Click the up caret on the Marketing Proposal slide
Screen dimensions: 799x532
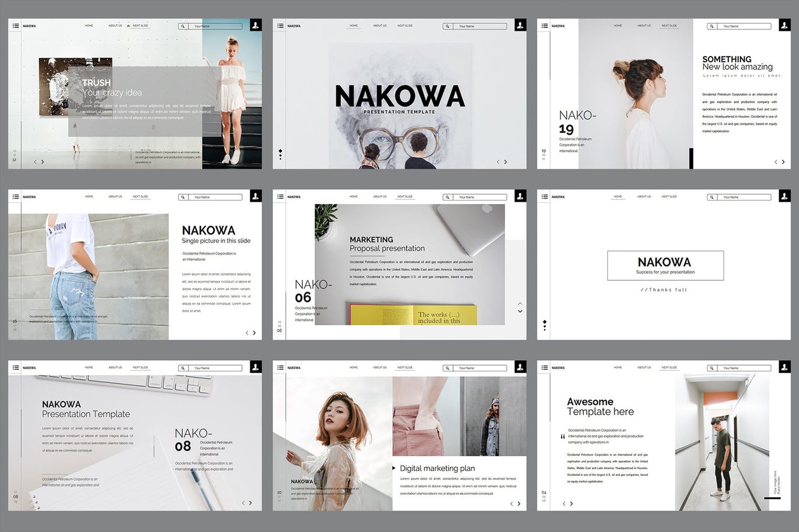[x=519, y=304]
